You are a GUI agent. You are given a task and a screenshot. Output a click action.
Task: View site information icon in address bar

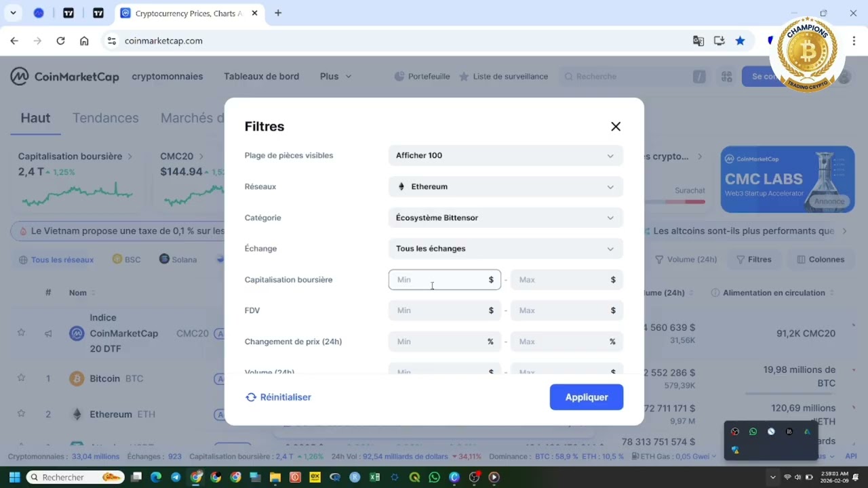pos(112,41)
